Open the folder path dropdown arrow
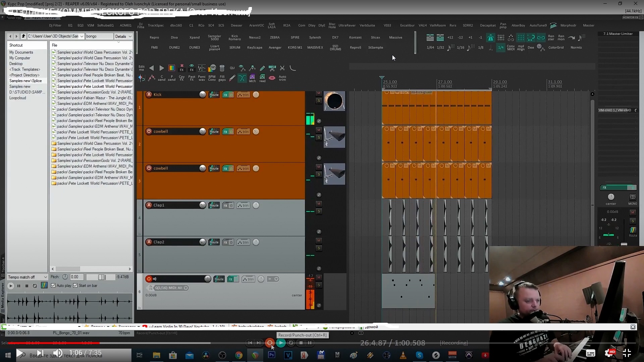The width and height of the screenshot is (644, 362). [82, 36]
